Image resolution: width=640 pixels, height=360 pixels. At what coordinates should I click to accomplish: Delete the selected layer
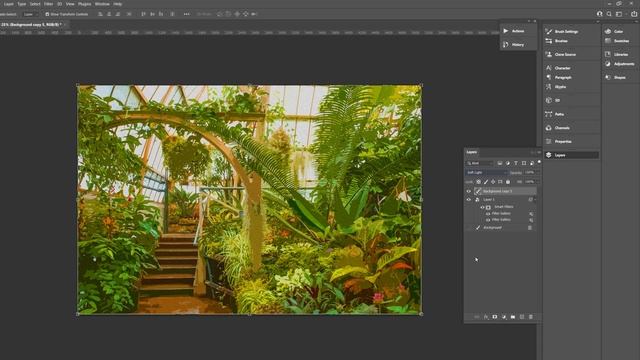coord(531,317)
